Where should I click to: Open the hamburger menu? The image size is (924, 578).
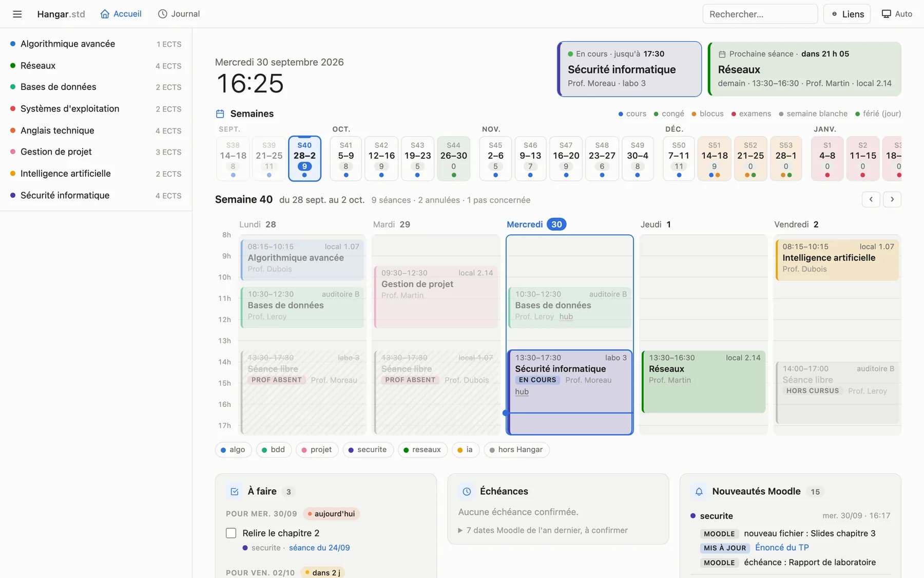(x=17, y=14)
